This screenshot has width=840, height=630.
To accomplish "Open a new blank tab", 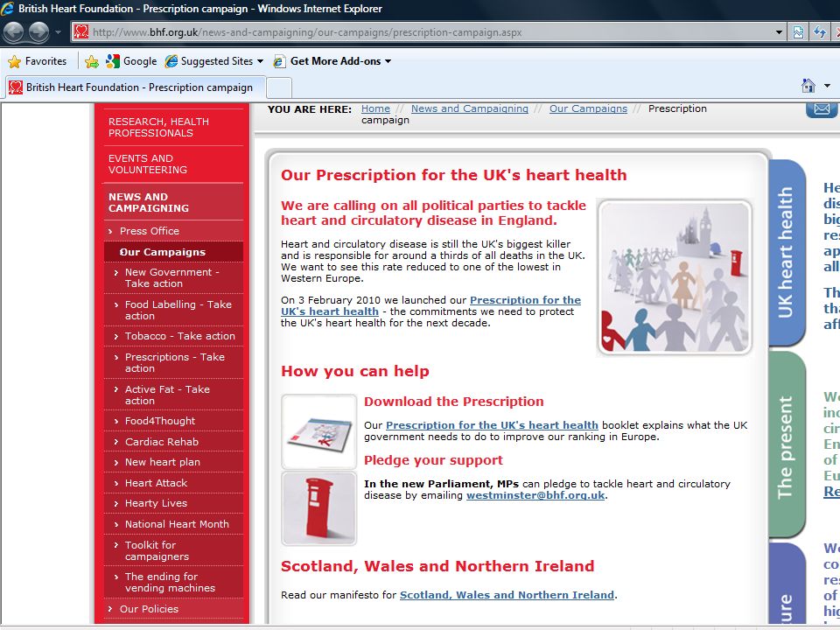I will 279,87.
